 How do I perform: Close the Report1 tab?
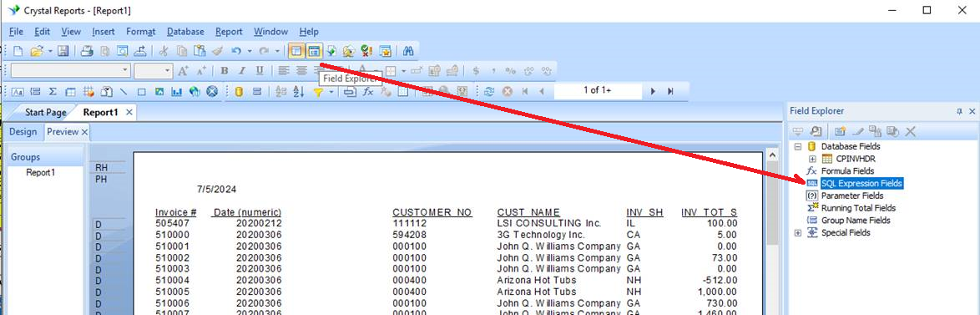[129, 113]
